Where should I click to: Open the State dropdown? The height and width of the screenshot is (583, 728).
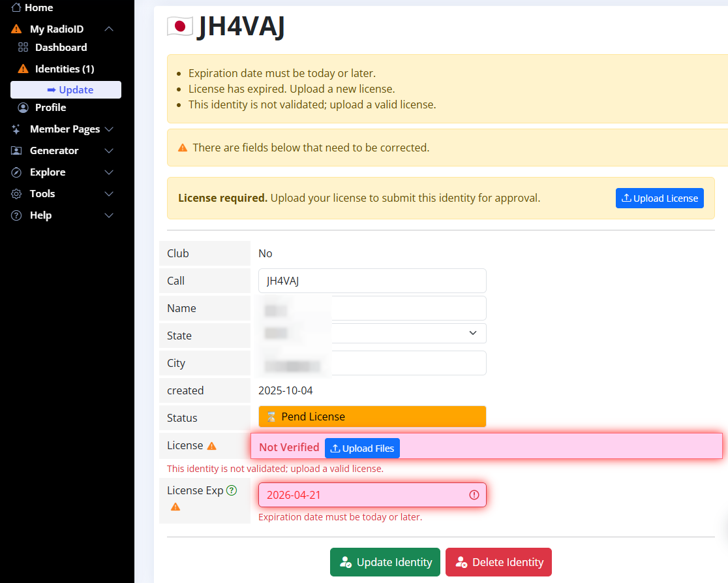(x=372, y=333)
